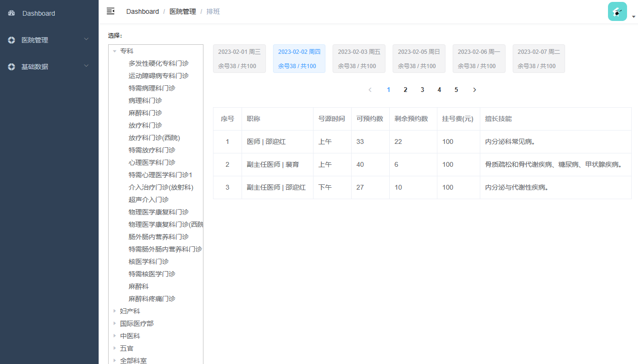Select 超声介入门诊 tree item

coord(149,200)
